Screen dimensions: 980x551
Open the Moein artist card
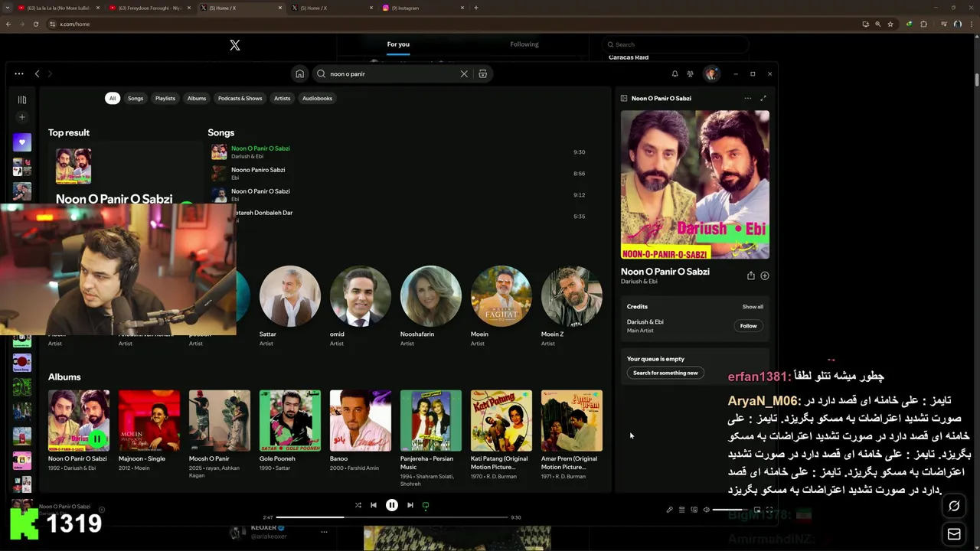pyautogui.click(x=501, y=306)
